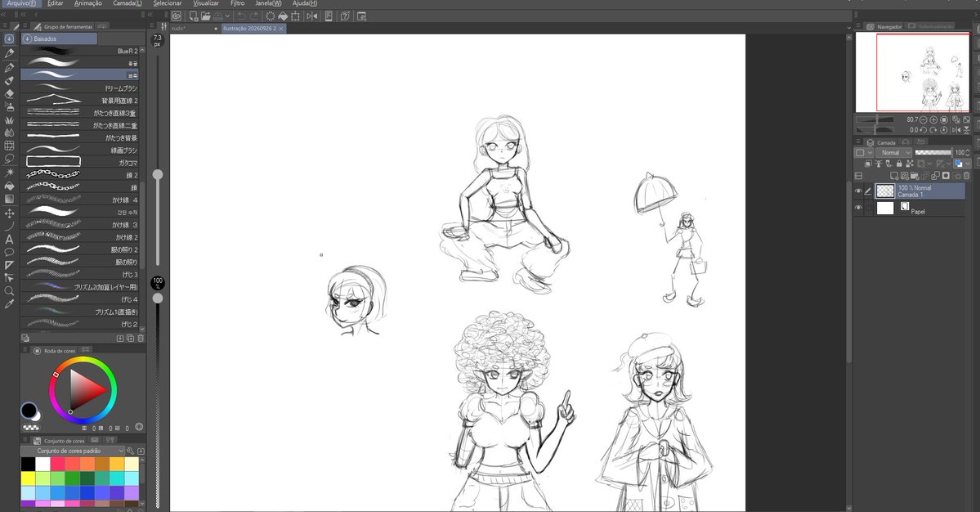Image resolution: width=980 pixels, height=512 pixels.
Task: Toggle clip to layer below icon
Action: point(868,164)
